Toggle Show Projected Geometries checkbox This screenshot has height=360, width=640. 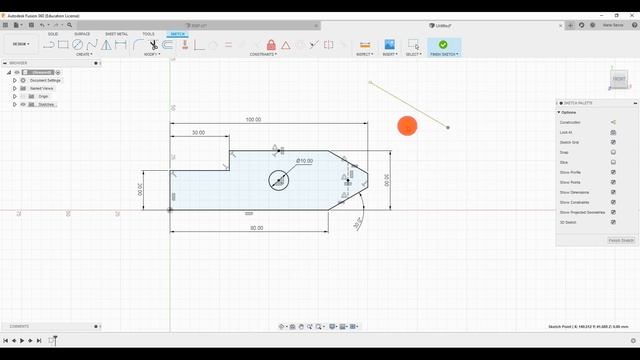613,212
